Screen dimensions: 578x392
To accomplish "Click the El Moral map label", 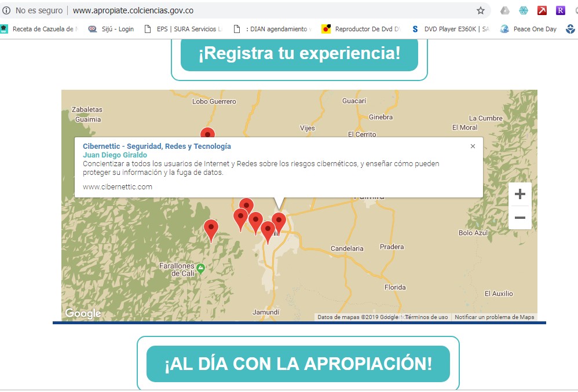I will coord(465,127).
